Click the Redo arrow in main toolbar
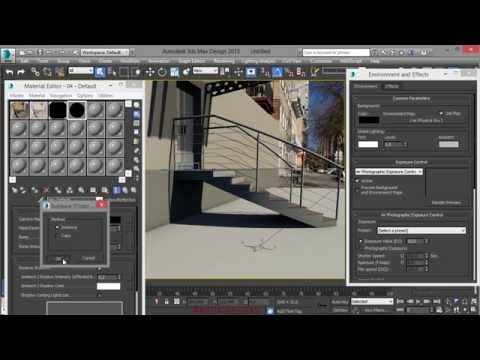 tap(21, 72)
